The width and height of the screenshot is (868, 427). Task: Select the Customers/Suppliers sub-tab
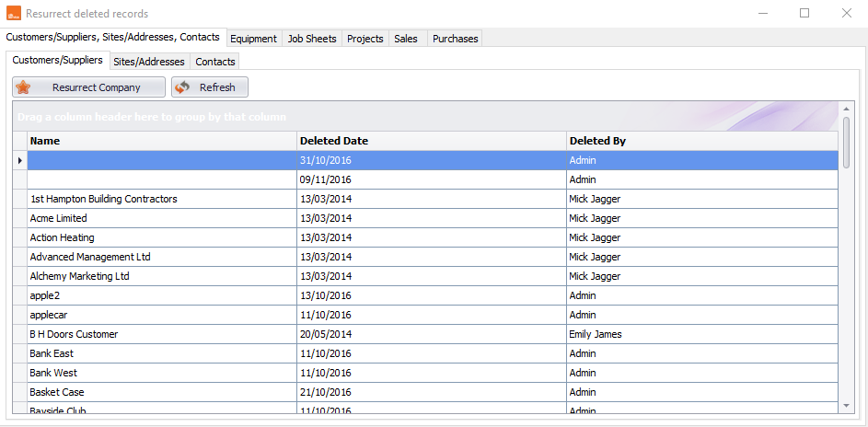pyautogui.click(x=58, y=60)
